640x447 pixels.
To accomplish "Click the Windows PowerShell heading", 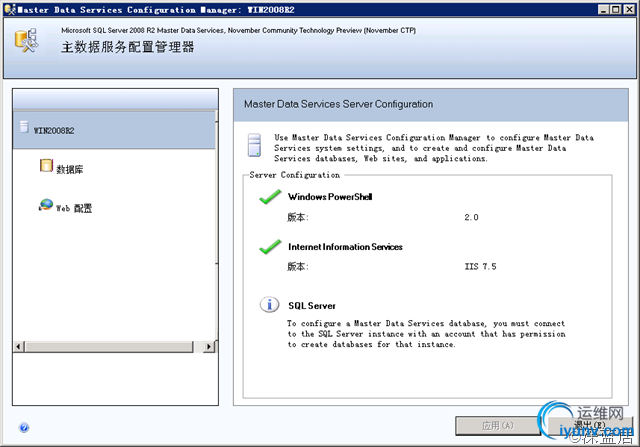I will (330, 197).
